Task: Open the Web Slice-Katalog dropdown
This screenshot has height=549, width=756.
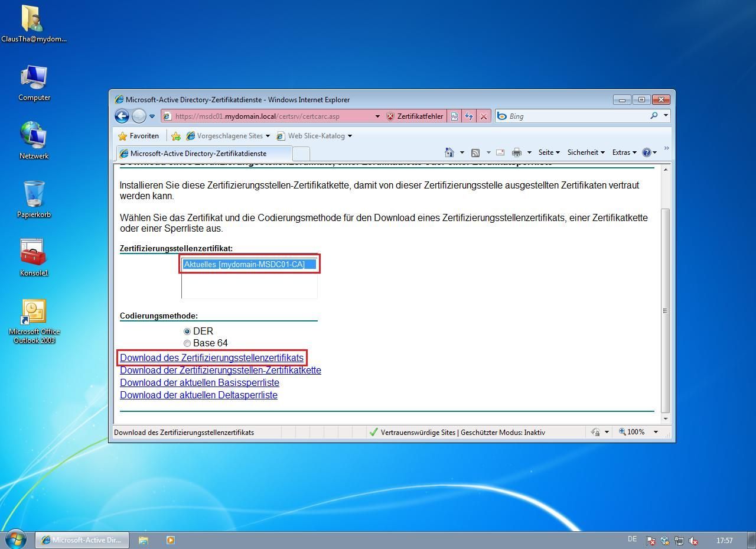Action: (314, 136)
